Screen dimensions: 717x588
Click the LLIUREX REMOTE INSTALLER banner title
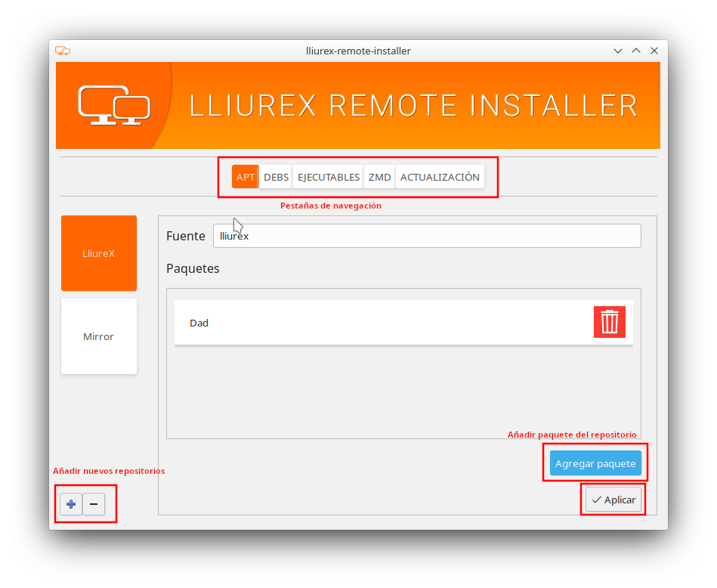[413, 106]
